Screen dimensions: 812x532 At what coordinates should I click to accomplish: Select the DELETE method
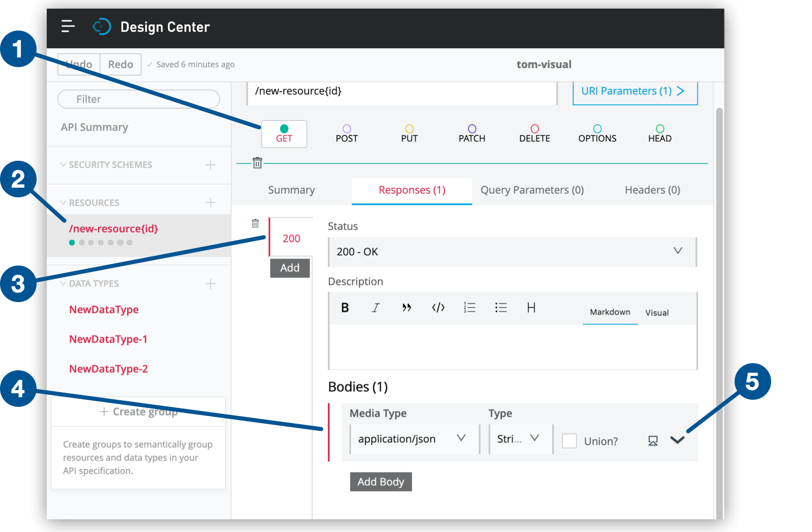(535, 134)
